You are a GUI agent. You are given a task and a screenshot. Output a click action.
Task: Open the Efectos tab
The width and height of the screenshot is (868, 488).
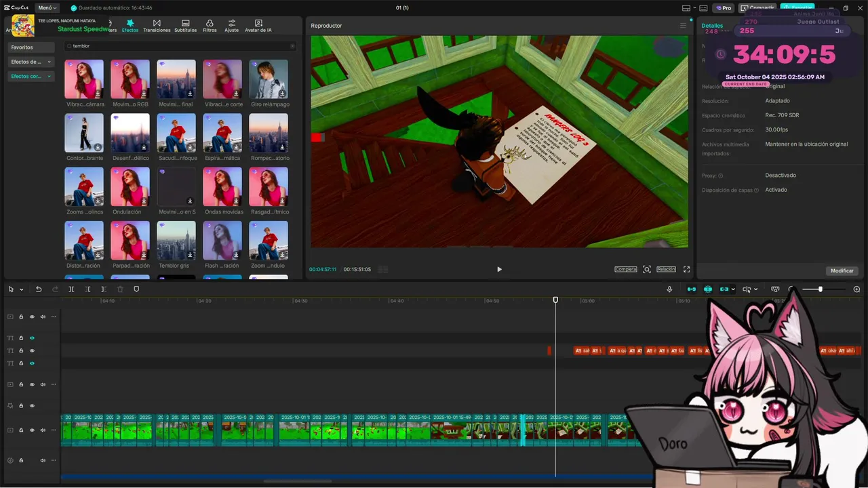130,26
